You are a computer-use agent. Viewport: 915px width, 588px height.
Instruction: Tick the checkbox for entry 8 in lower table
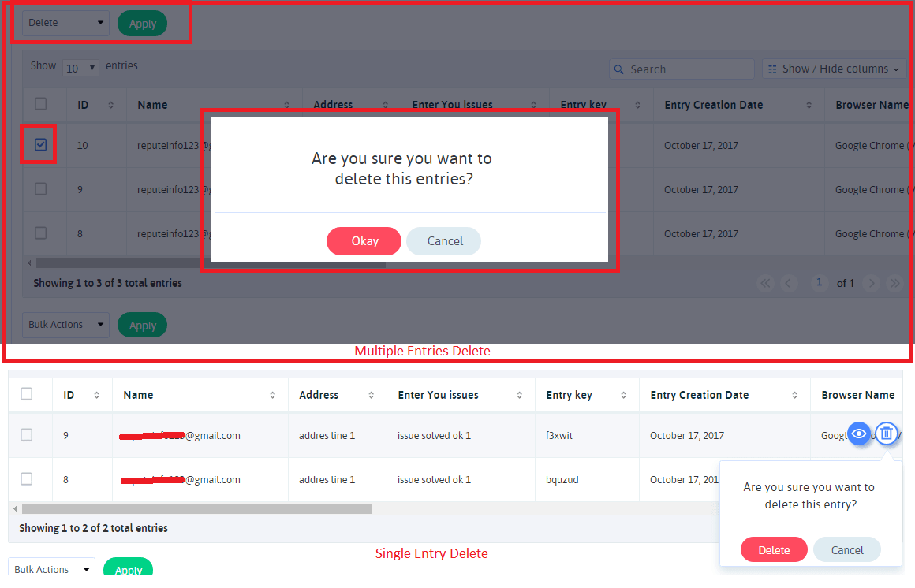pyautogui.click(x=27, y=479)
